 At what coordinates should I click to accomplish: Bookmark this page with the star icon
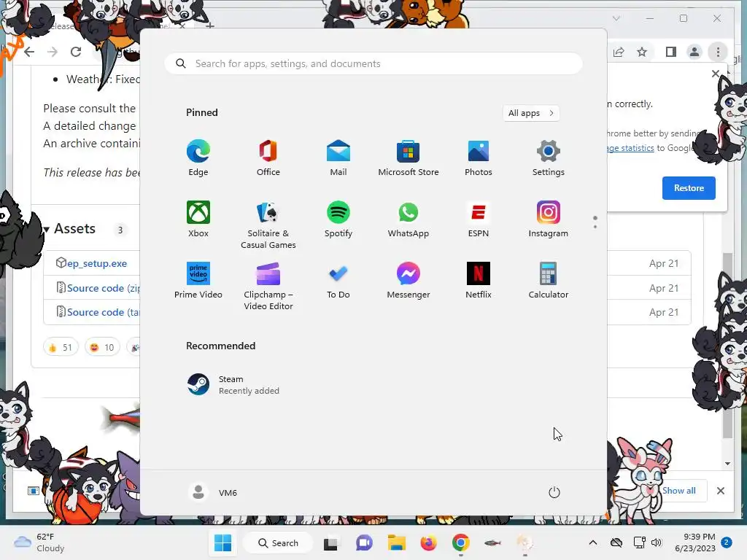click(x=642, y=52)
